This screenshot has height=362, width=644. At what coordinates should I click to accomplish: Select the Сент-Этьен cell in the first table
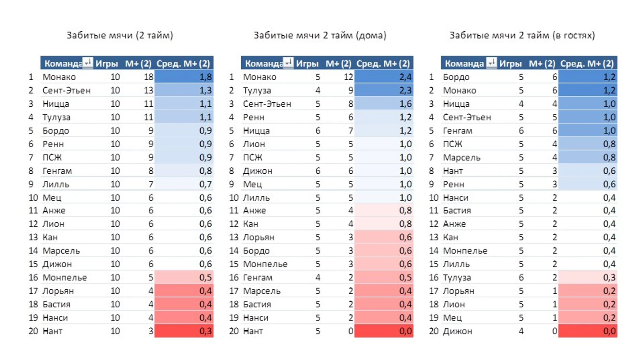[x=66, y=90]
